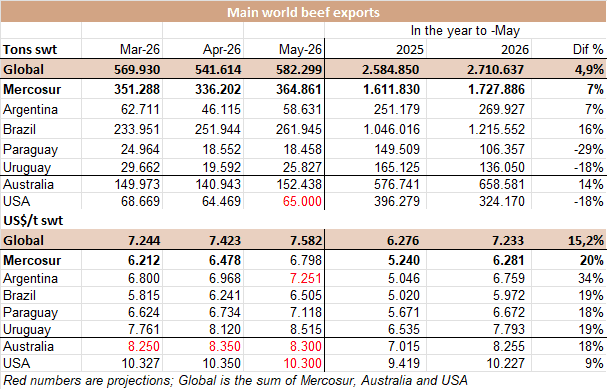This screenshot has width=607, height=389.
Task: Click Uruguay tons value 25.827
Action: (302, 167)
